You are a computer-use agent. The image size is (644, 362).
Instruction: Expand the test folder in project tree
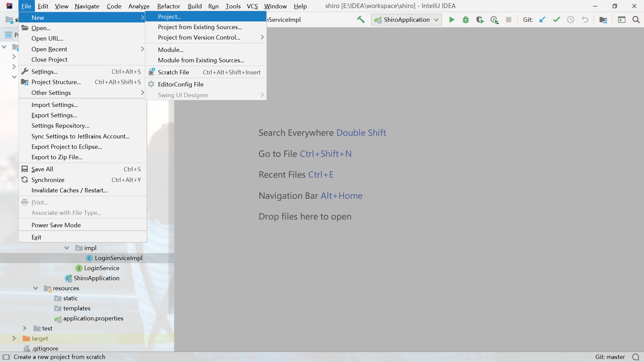pyautogui.click(x=24, y=328)
